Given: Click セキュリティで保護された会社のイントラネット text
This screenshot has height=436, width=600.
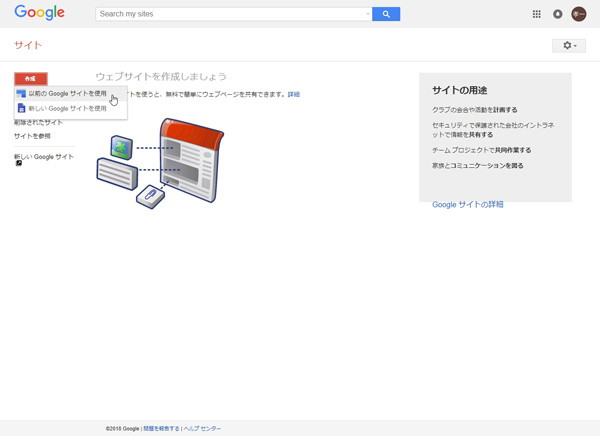Looking at the screenshot, I should pos(493,130).
